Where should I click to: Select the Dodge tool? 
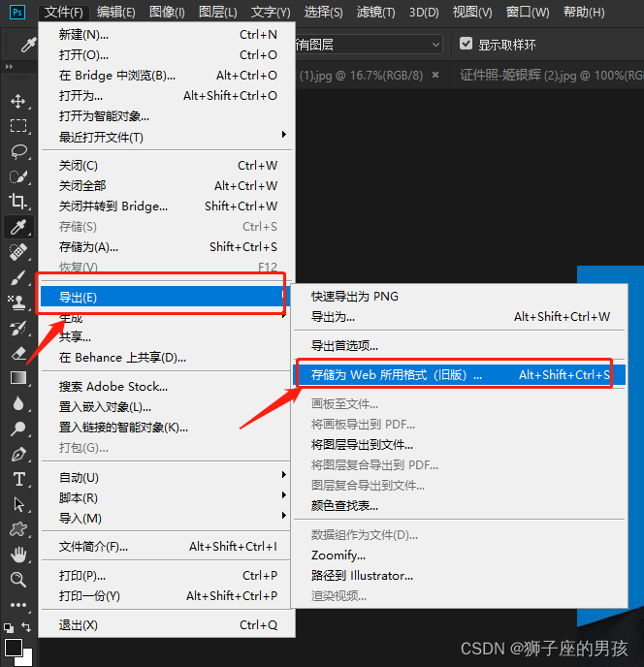click(x=17, y=429)
